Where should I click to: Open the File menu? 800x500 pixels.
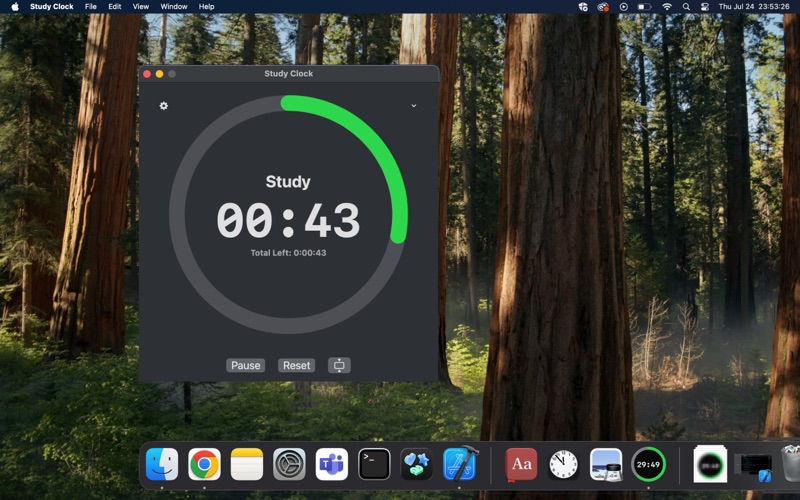(x=91, y=7)
